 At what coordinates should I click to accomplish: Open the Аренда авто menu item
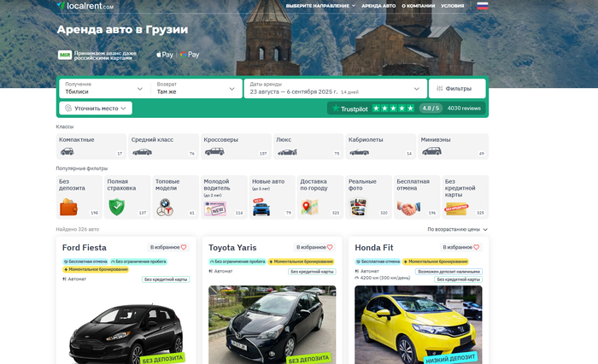click(x=378, y=6)
